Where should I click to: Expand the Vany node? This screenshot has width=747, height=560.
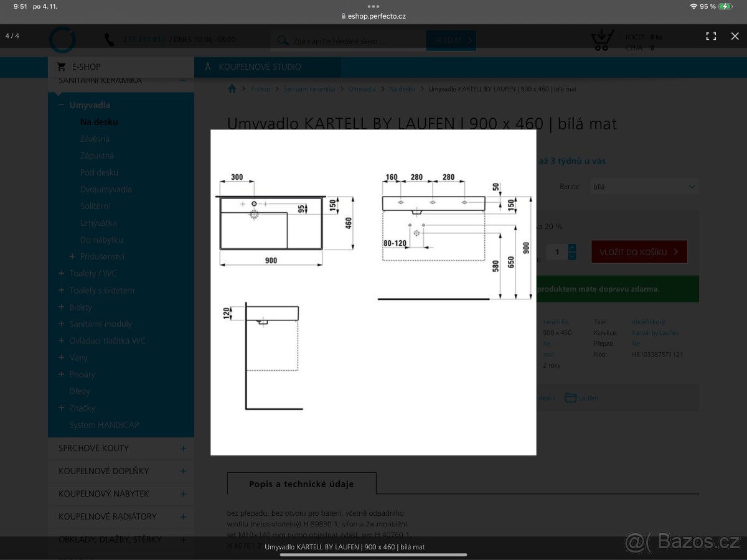click(x=61, y=357)
